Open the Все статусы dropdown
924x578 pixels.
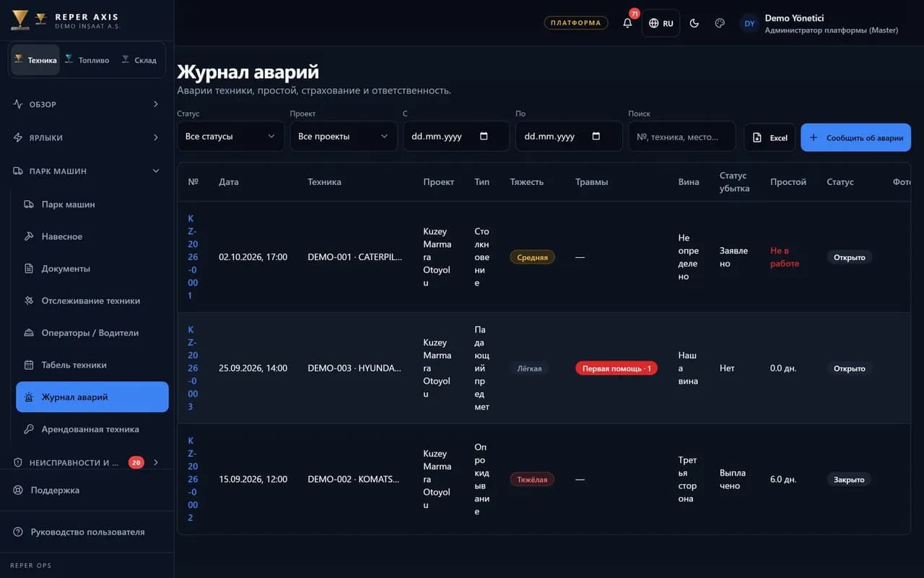point(231,136)
